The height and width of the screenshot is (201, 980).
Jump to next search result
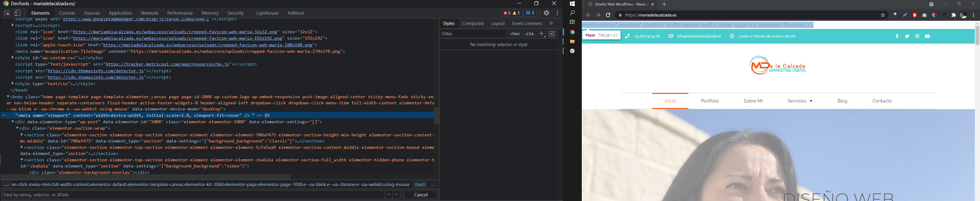(397, 195)
